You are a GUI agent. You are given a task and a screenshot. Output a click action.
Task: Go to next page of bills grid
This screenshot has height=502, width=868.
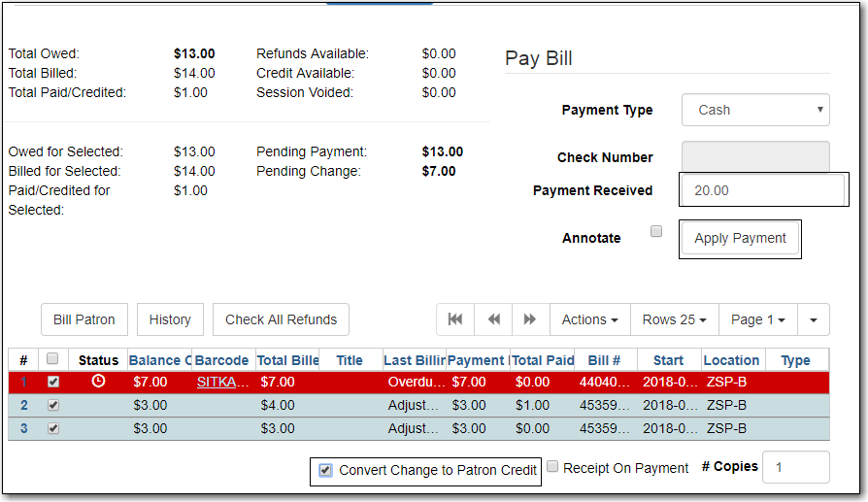coord(530,319)
